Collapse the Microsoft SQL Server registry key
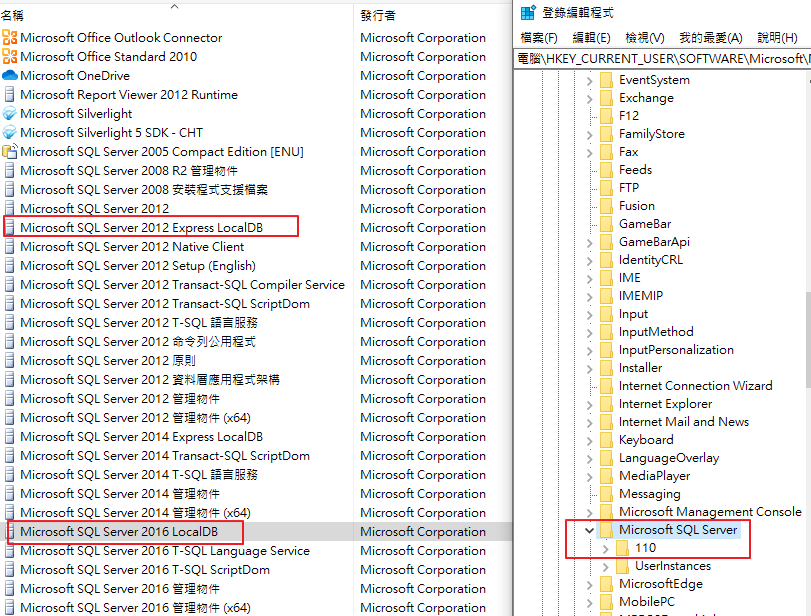 tap(589, 530)
